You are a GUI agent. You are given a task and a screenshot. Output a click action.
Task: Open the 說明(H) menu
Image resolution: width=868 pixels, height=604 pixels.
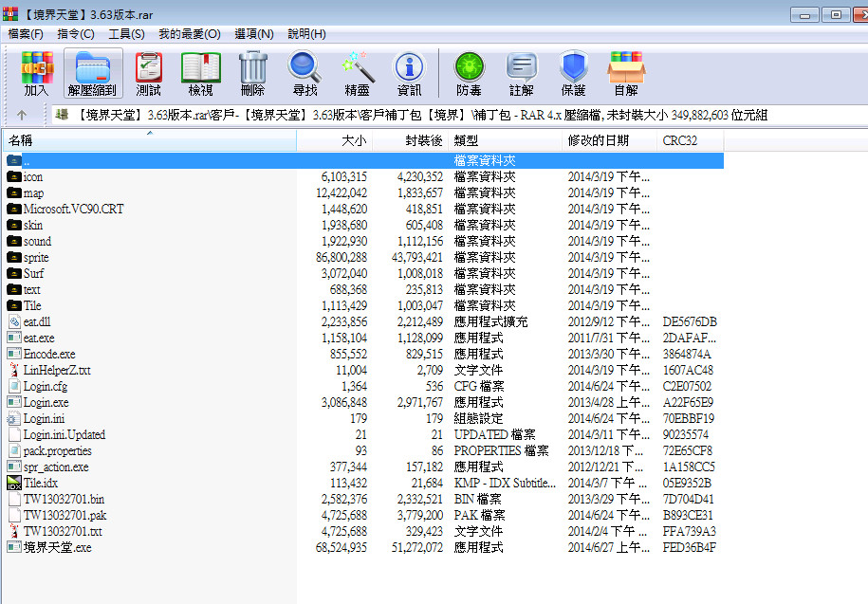tap(306, 34)
